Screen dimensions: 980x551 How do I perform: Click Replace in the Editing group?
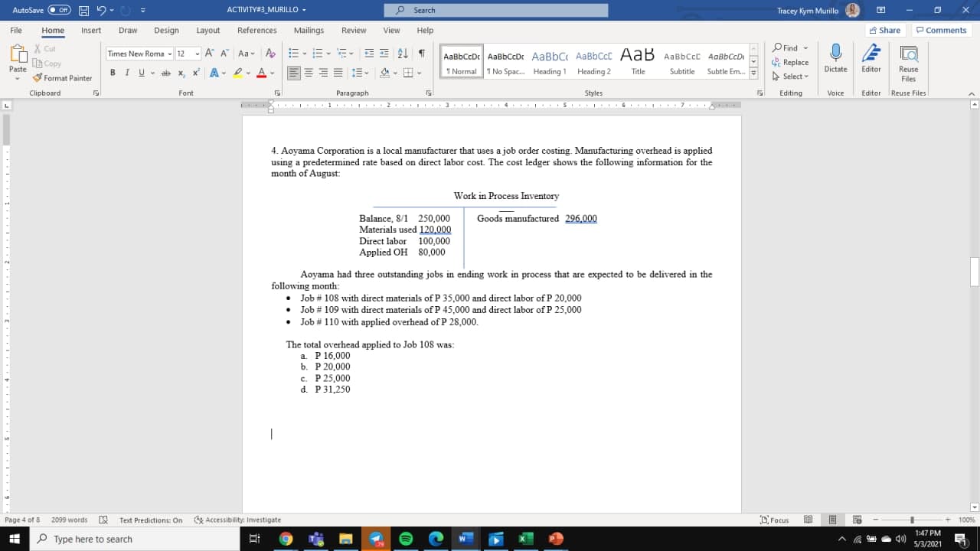pos(791,62)
